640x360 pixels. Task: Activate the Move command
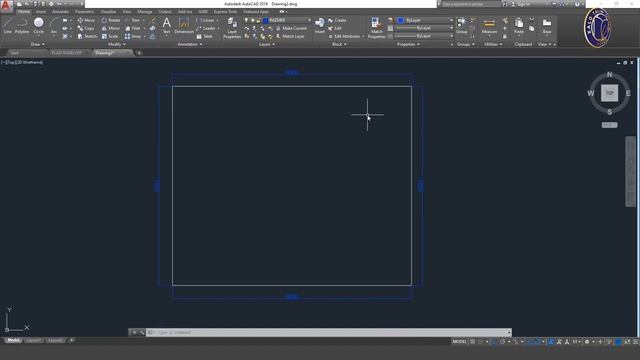click(x=86, y=20)
